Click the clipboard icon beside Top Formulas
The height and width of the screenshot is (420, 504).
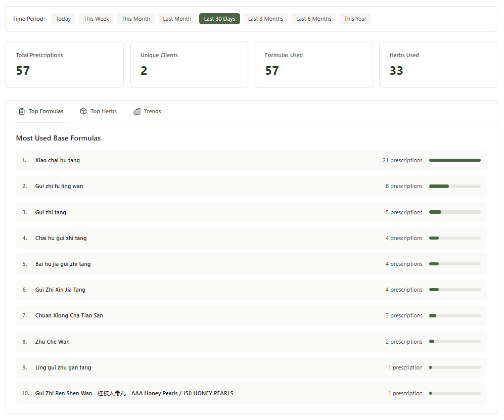tap(21, 111)
